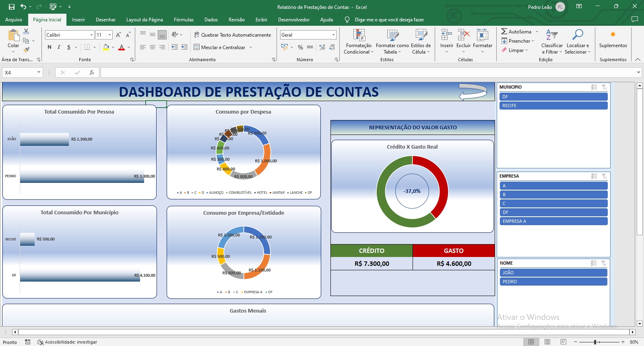Click the percent style icon
This screenshot has width=644, height=346.
(x=300, y=47)
